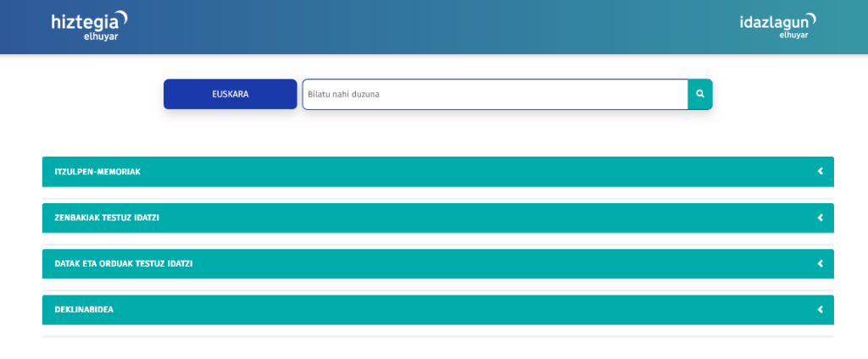Expand Deklinabidea section via chevron arrow
Image resolution: width=868 pixels, height=359 pixels.
point(820,310)
